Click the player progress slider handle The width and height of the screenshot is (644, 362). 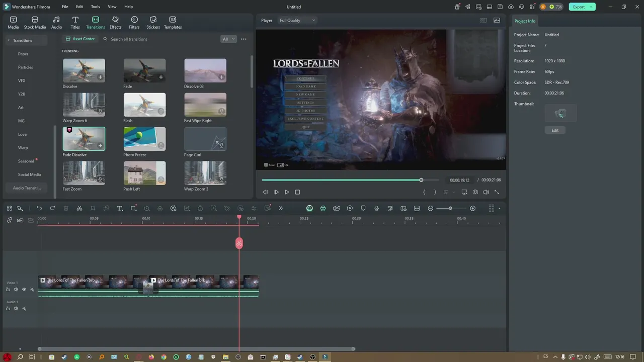(421, 180)
